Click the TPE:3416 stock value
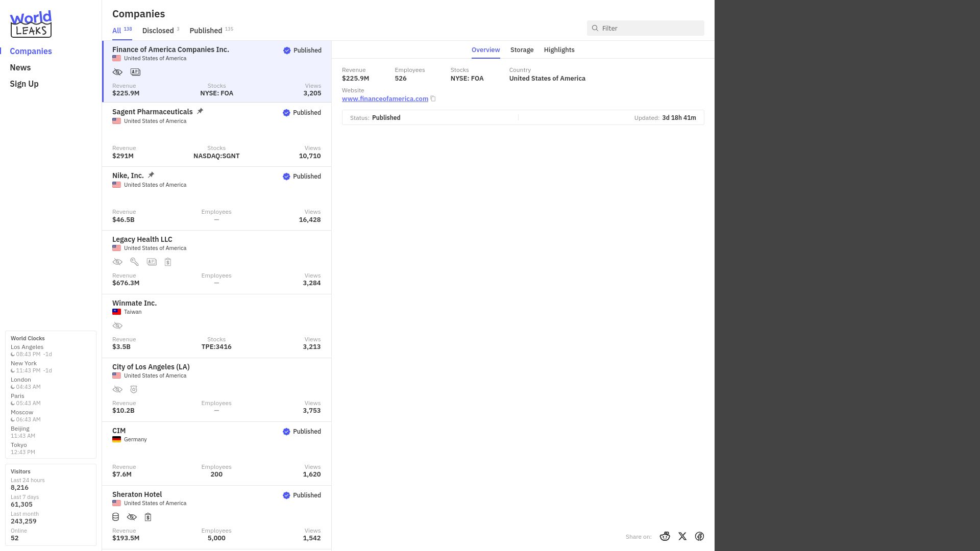980x551 pixels. click(216, 346)
